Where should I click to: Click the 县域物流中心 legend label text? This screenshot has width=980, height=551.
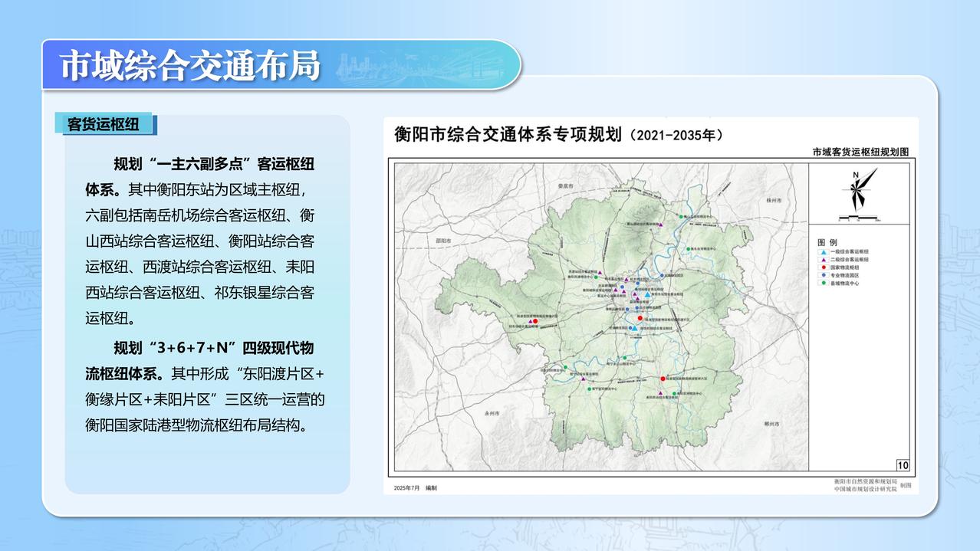click(845, 283)
